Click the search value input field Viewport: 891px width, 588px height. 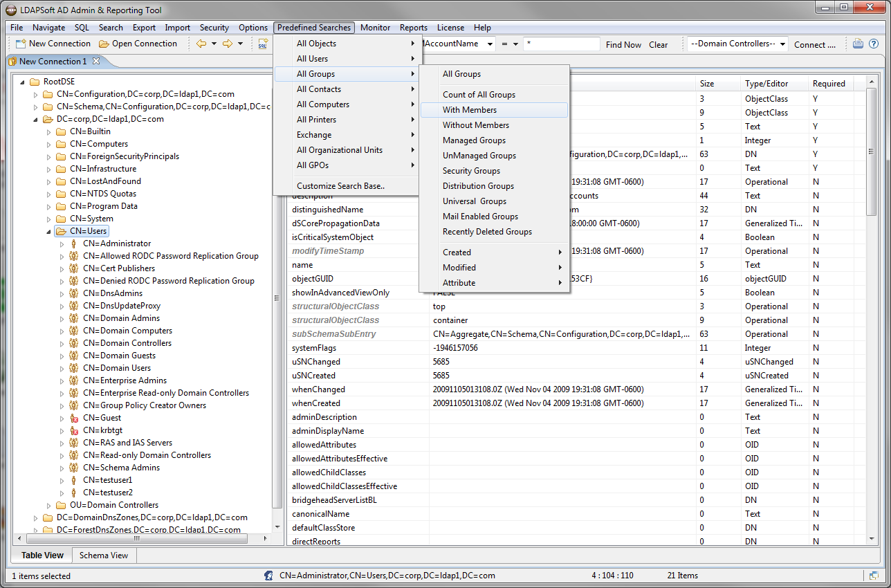(562, 44)
